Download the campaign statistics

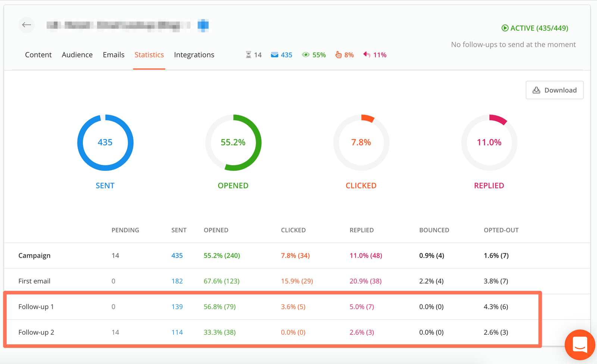554,90
